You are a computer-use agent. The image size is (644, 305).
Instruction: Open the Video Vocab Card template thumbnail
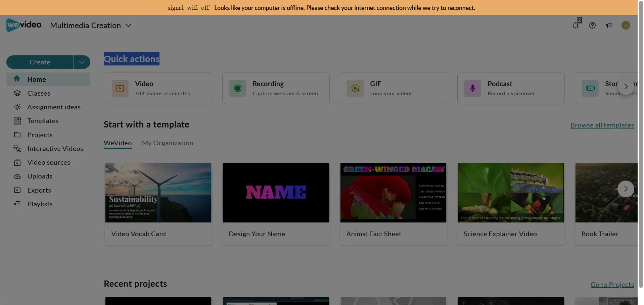(158, 193)
